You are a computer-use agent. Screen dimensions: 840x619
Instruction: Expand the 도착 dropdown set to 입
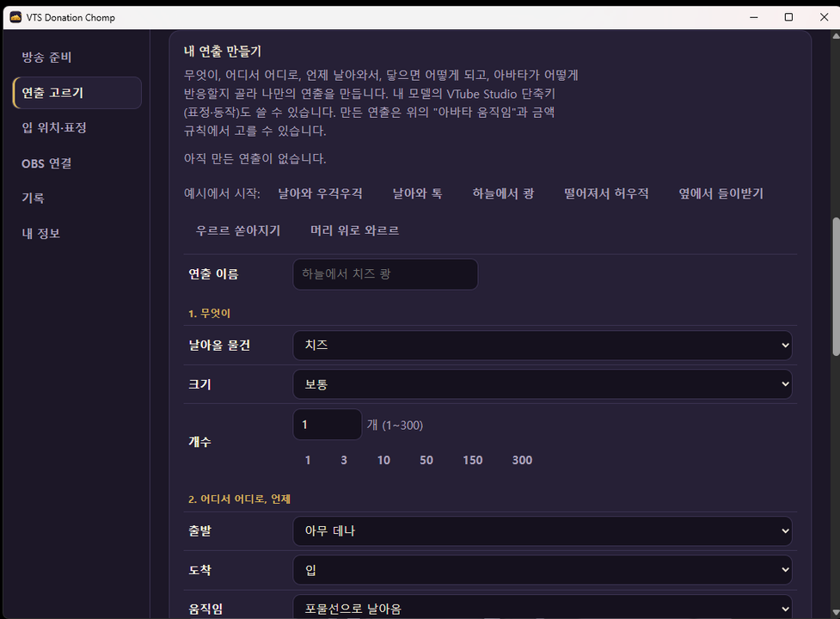(x=543, y=570)
